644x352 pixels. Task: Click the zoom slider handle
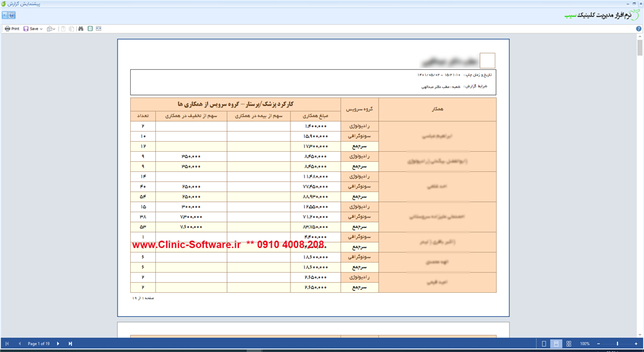click(618, 343)
